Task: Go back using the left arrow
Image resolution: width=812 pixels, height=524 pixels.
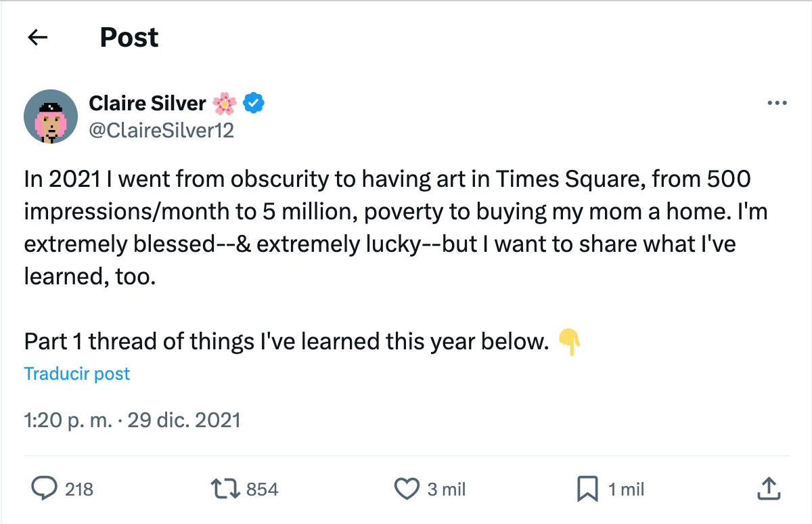Action: (37, 37)
